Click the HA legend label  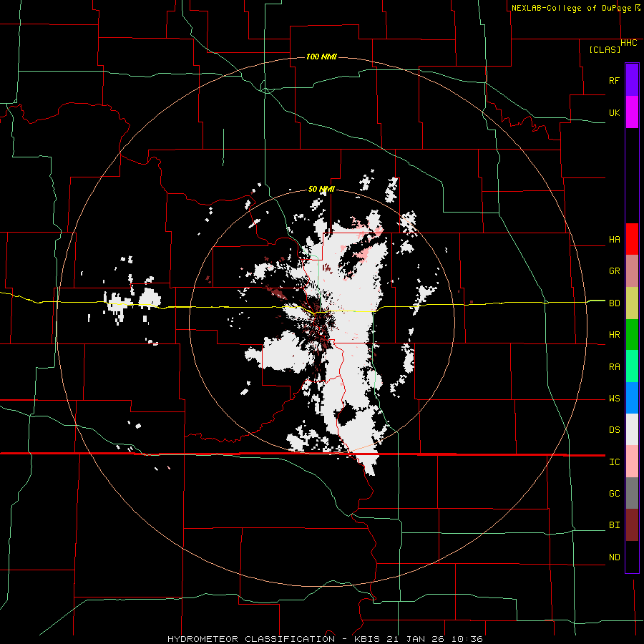(x=614, y=240)
